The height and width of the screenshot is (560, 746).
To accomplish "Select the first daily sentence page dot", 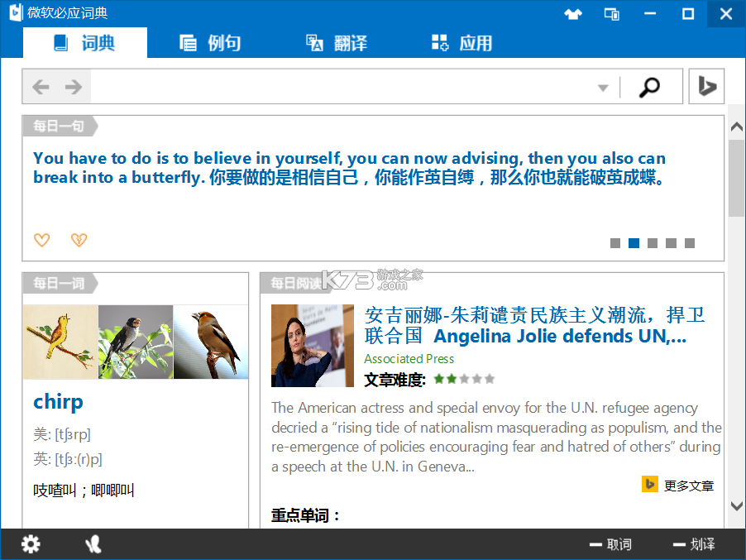I will 615,243.
